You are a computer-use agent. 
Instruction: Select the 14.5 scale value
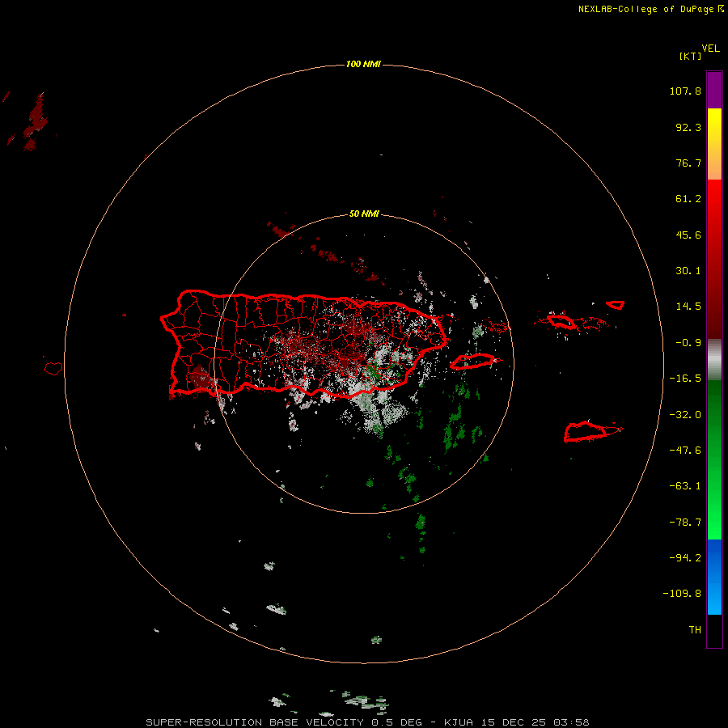click(688, 307)
